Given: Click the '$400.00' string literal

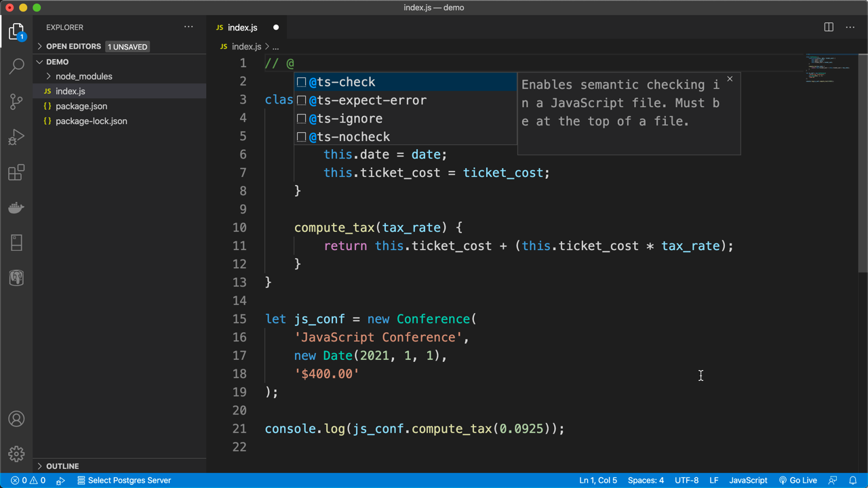Looking at the screenshot, I should (x=327, y=374).
